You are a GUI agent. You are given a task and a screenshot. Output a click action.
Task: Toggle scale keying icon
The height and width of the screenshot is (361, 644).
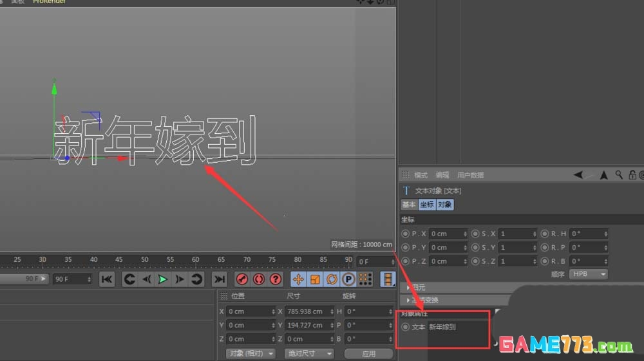click(315, 279)
